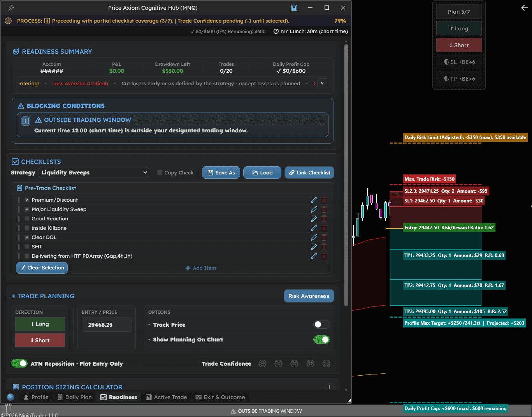Image resolution: width=532 pixels, height=417 pixels.
Task: Go to the Active Trade tab
Action: click(x=166, y=397)
